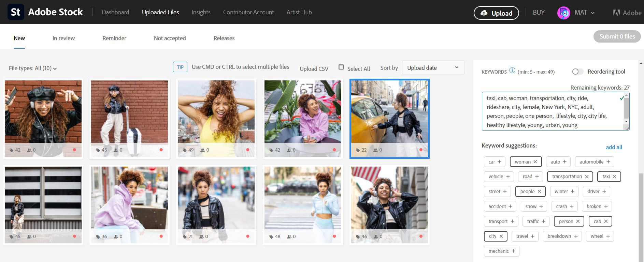The height and width of the screenshot is (262, 644).
Task: Add the 'auto' keyword suggestion
Action: (x=558, y=162)
